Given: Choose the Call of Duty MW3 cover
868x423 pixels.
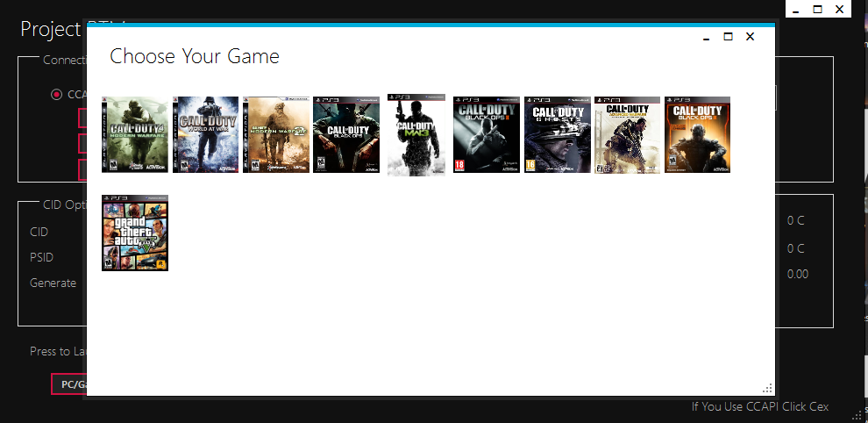Looking at the screenshot, I should pyautogui.click(x=416, y=135).
